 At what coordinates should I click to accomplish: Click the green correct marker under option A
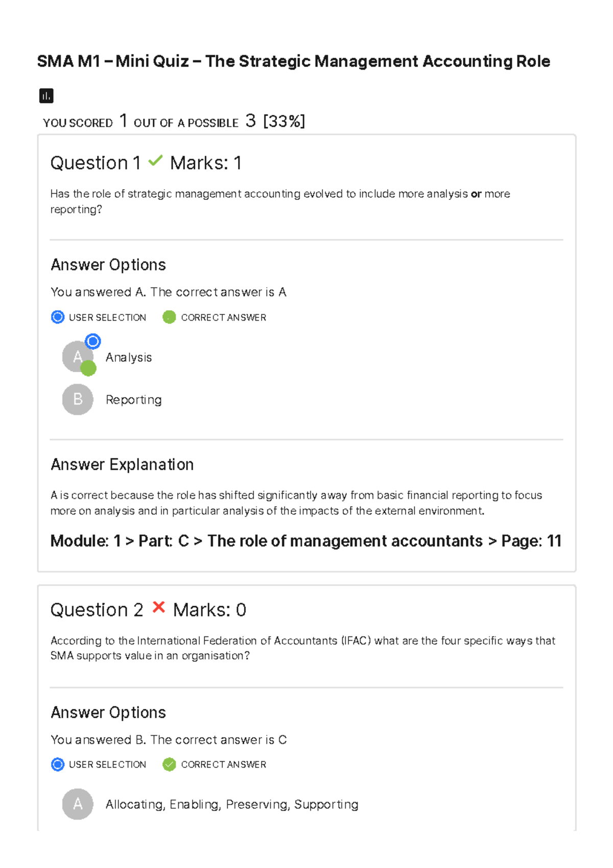(x=88, y=368)
